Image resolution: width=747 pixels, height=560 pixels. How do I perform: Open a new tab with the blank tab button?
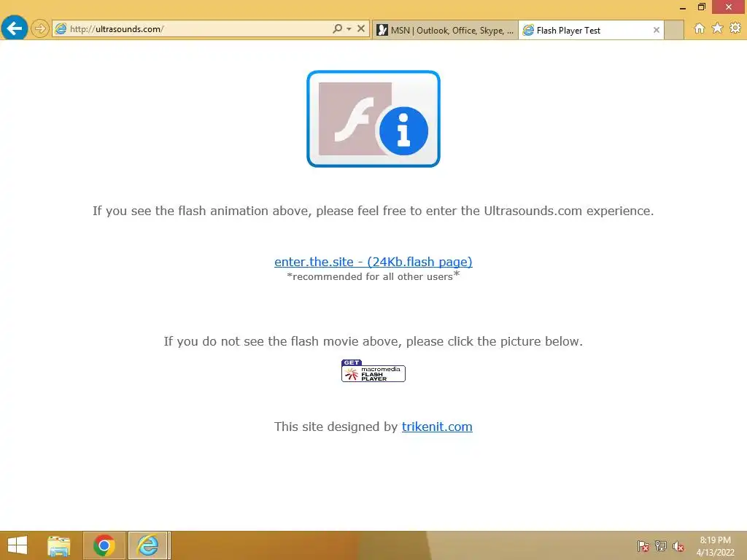click(x=673, y=30)
